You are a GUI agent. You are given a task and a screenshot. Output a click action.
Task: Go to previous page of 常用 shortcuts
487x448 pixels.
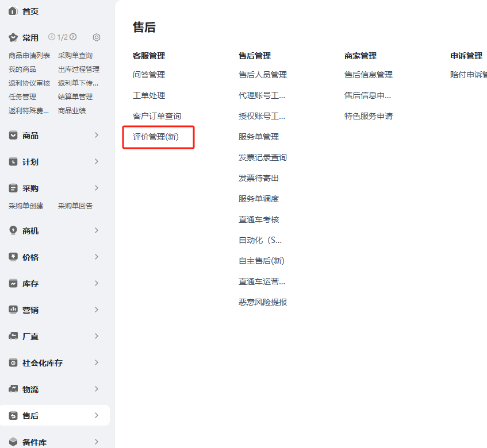coord(52,37)
